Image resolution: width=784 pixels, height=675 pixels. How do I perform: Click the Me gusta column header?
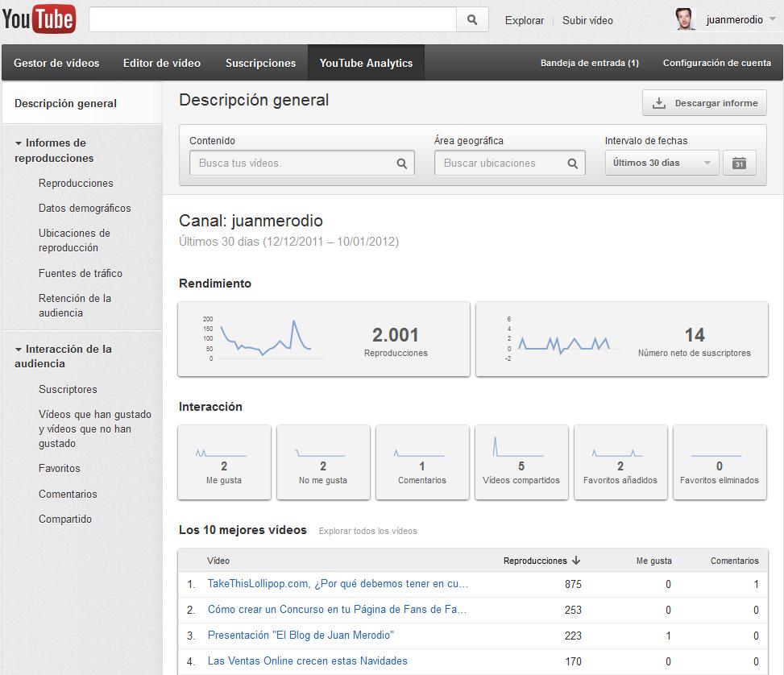654,561
